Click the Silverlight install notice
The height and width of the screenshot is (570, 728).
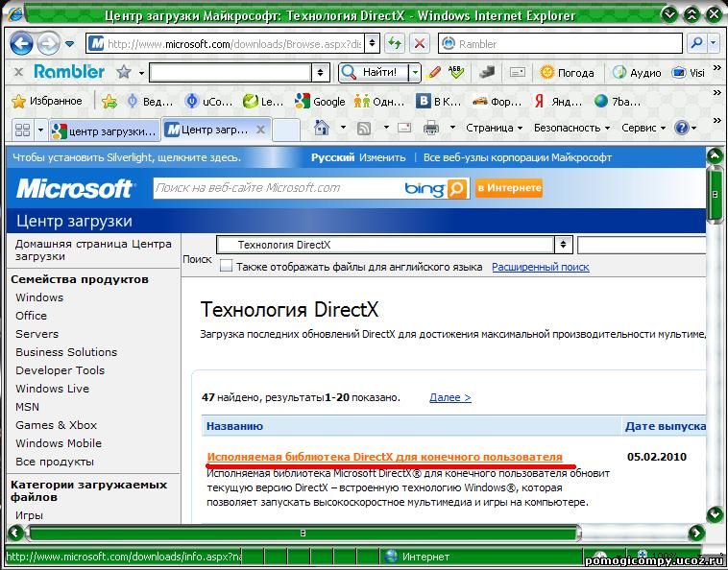[x=127, y=157]
